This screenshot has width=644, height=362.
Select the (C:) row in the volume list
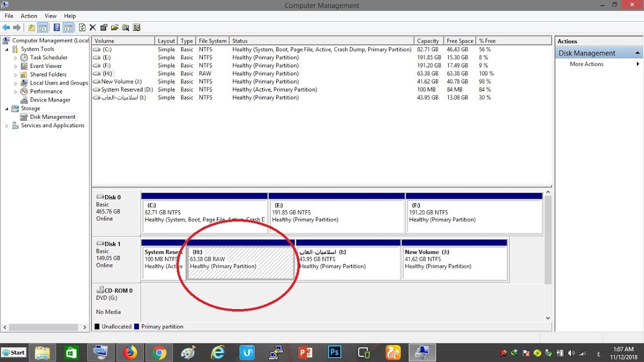coord(321,50)
